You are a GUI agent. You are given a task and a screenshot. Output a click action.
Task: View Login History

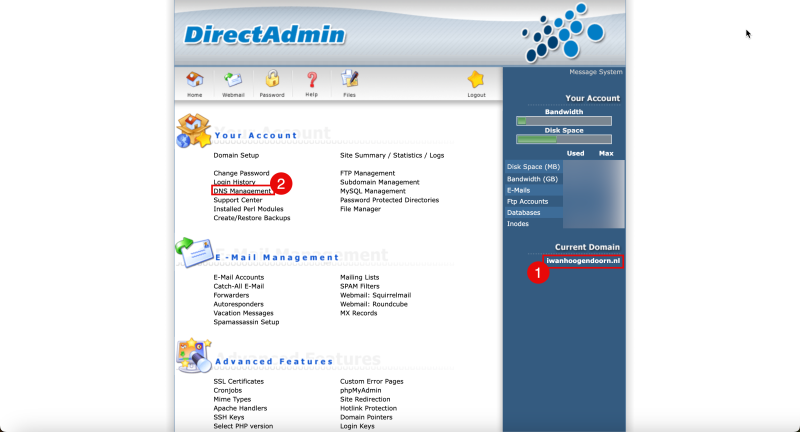(x=234, y=182)
